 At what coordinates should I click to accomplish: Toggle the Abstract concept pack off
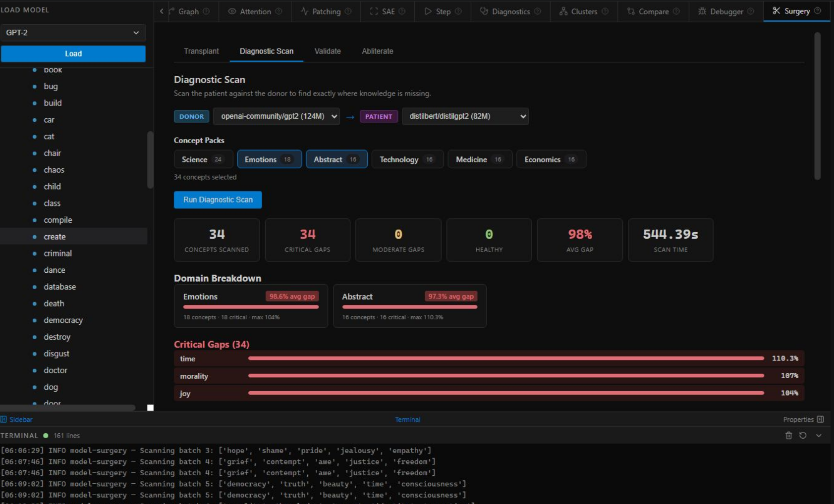point(336,159)
